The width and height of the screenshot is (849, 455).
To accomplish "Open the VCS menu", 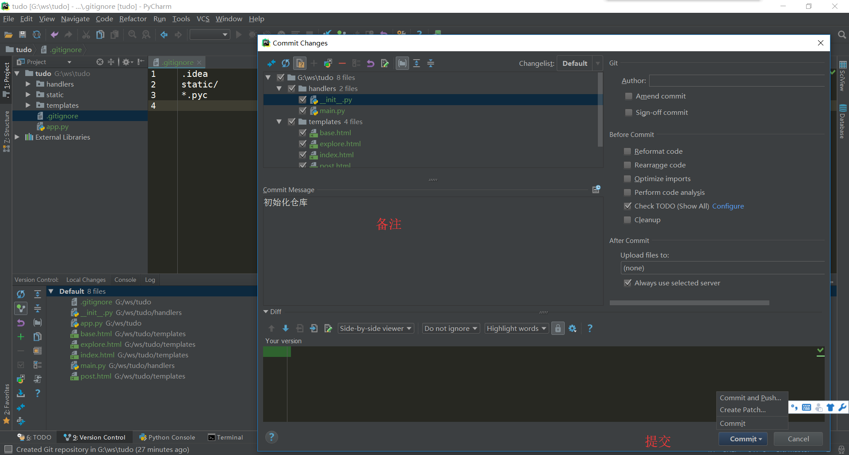I will (203, 19).
